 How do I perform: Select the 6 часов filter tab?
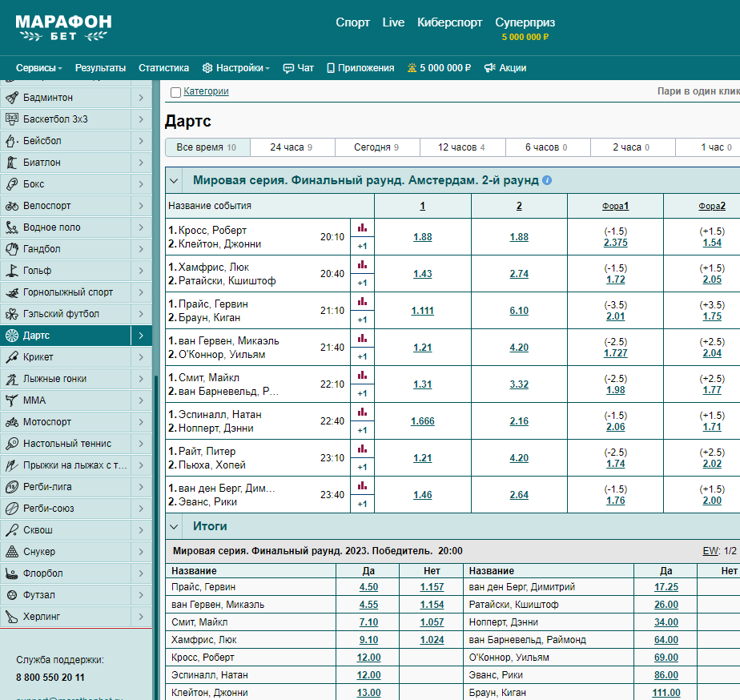[x=548, y=147]
